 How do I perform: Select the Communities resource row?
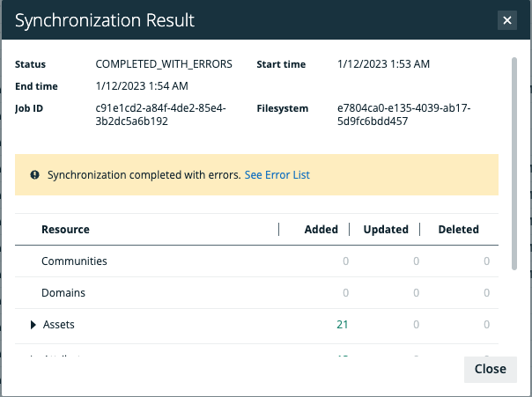click(x=74, y=261)
